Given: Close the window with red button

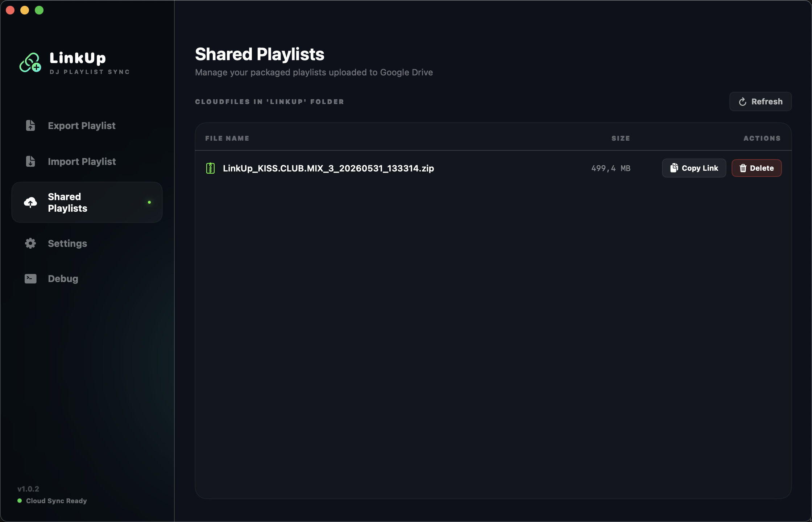Looking at the screenshot, I should [10, 10].
